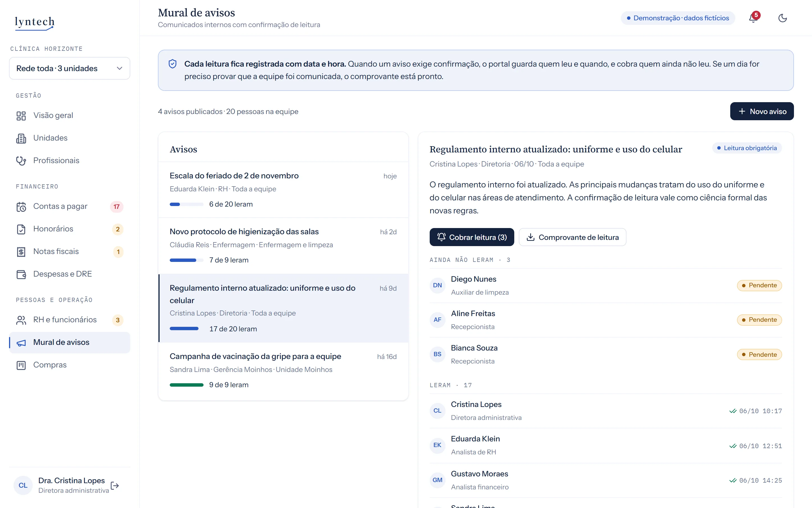The image size is (812, 508).
Task: Click the 7 de 9 leram progress bar
Action: click(187, 260)
